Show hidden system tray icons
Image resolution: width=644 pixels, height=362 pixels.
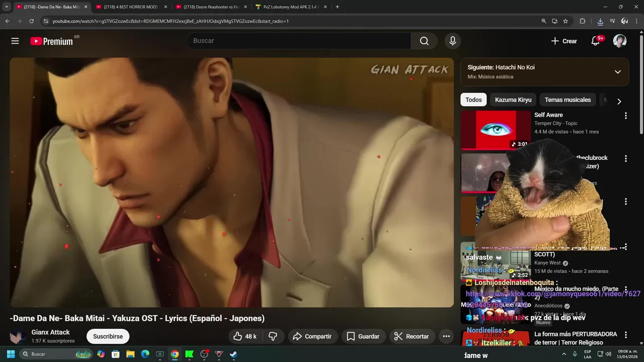[x=564, y=354]
